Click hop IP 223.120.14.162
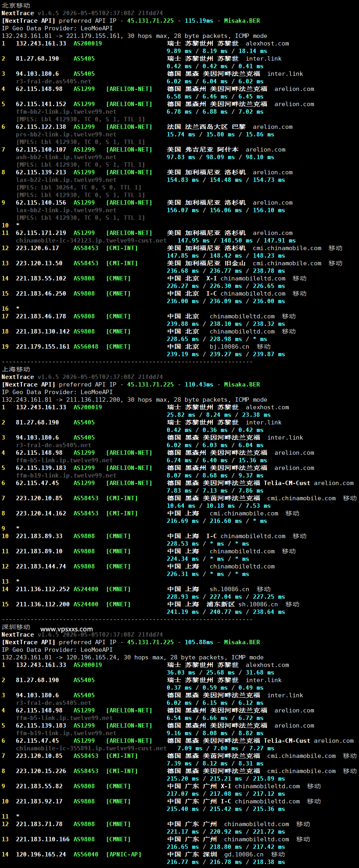 pos(41,513)
